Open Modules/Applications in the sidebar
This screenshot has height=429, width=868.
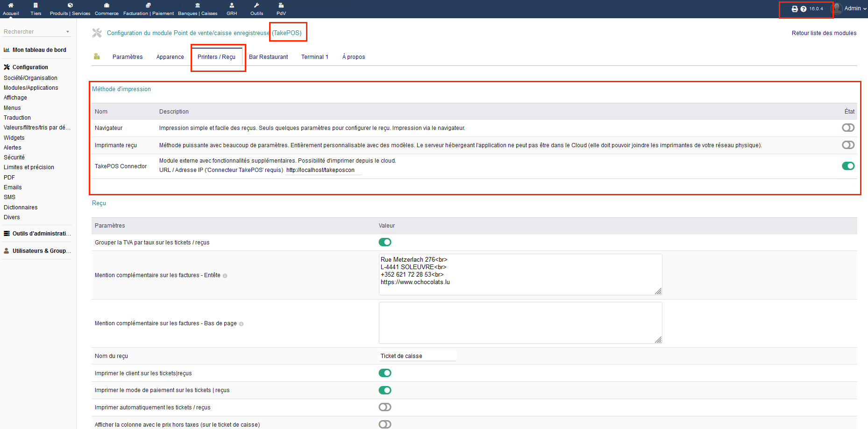[x=31, y=87]
